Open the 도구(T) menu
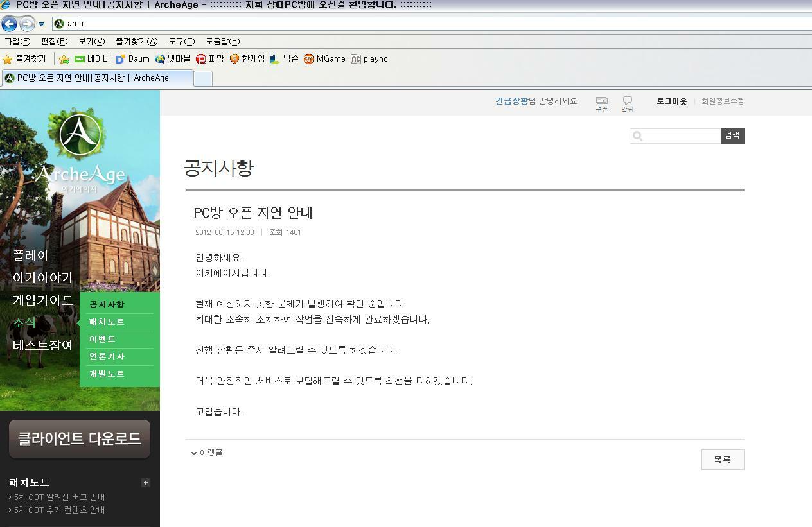Screen dimensions: 812x527 click(x=181, y=41)
